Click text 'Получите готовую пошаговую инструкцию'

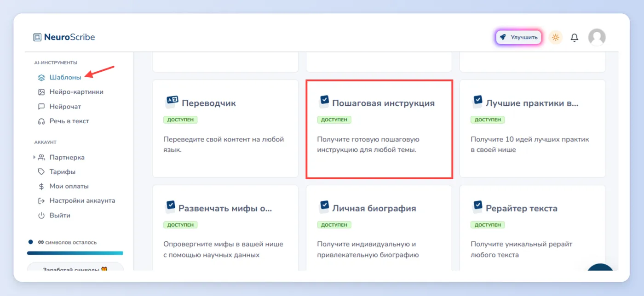tap(368, 144)
